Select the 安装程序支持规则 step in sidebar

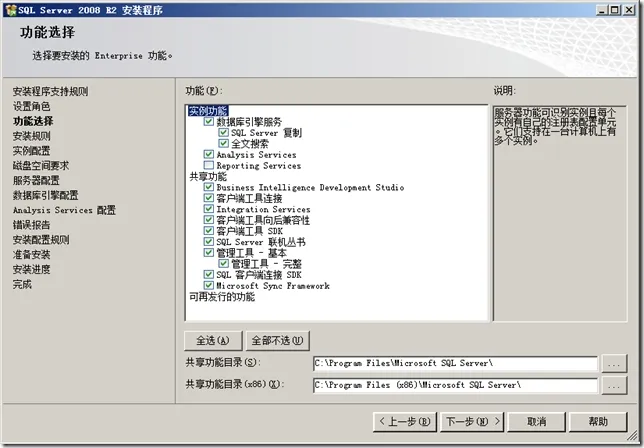click(51, 91)
